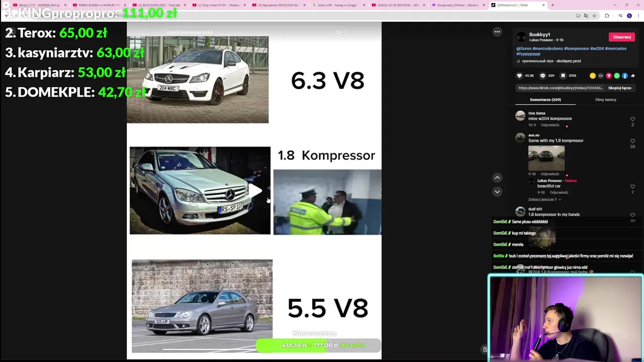Open the three-dots more options menu
The height and width of the screenshot is (362, 644).
497,32
